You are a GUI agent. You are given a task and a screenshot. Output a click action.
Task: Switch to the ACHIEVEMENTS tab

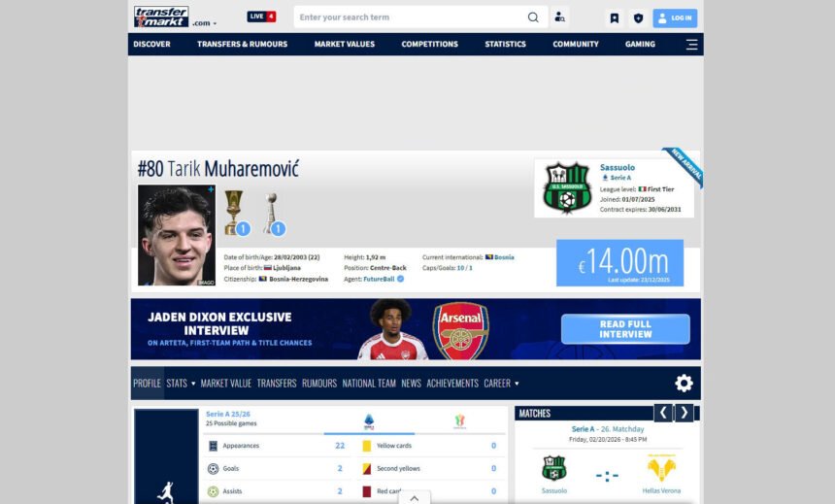[x=452, y=383]
